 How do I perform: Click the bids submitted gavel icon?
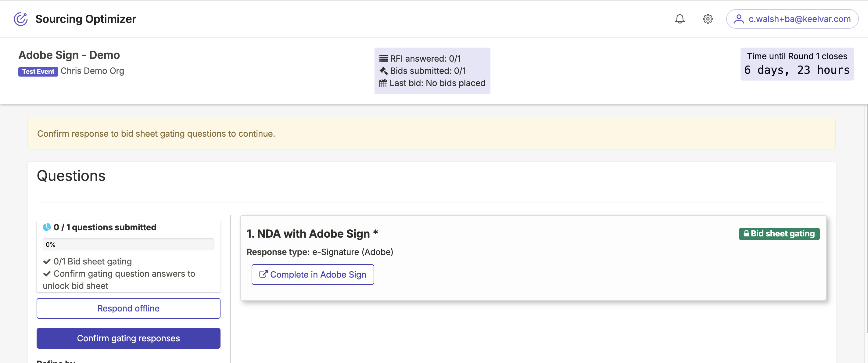coord(383,71)
